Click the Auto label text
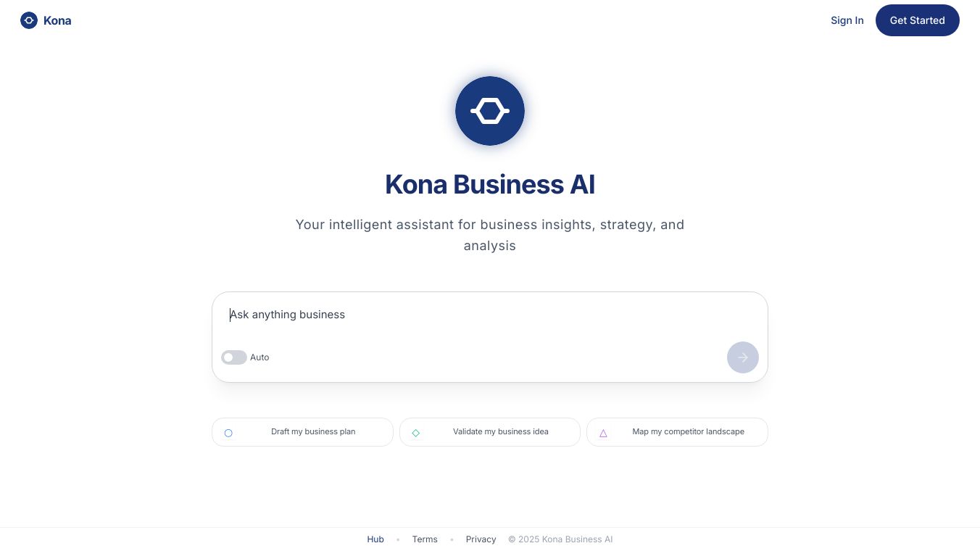Screen dimensions: 980x551 [259, 357]
